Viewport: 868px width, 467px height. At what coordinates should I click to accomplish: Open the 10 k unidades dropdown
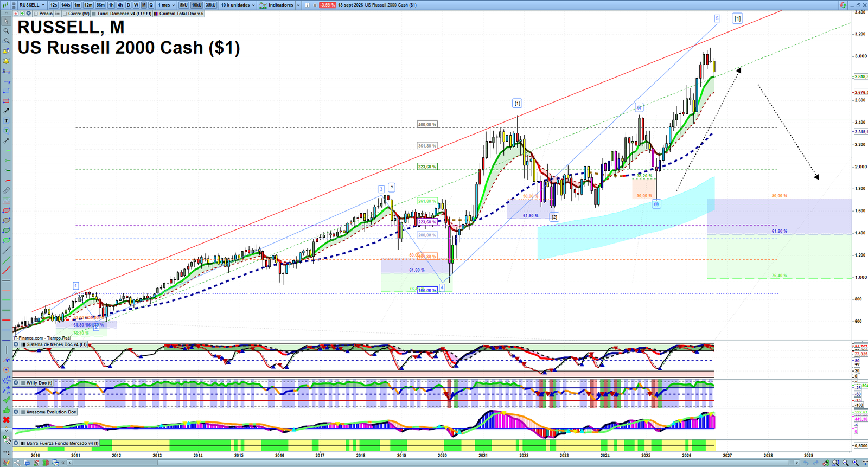click(x=238, y=5)
